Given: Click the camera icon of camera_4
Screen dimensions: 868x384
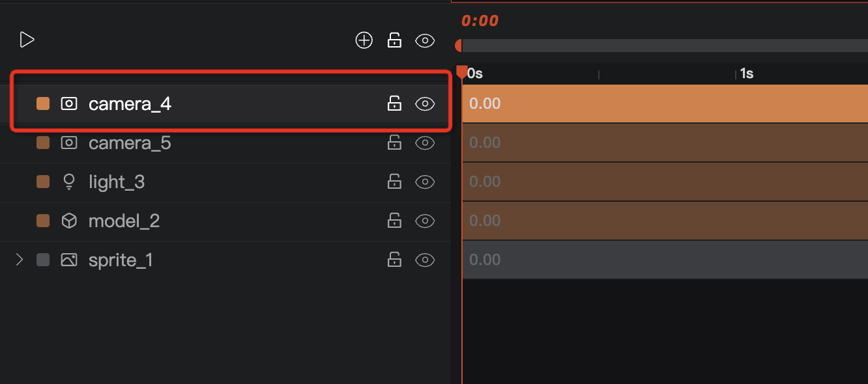Looking at the screenshot, I should point(69,103).
